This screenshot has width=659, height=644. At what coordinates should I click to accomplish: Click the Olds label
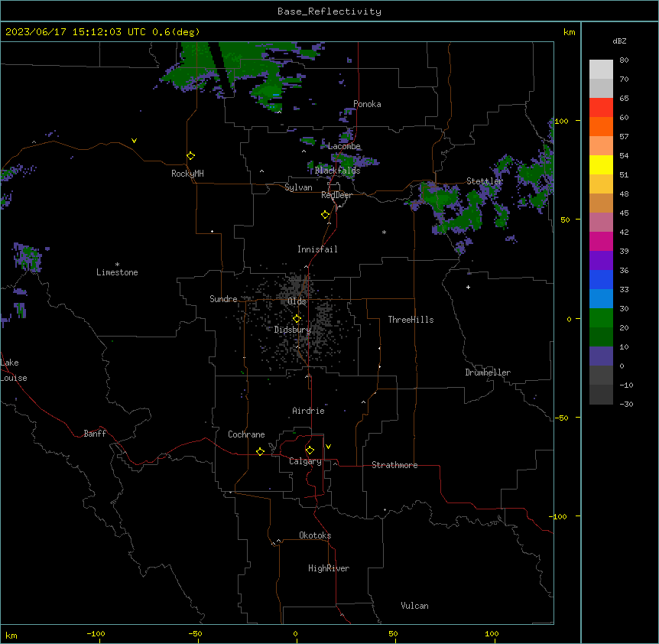coord(297,301)
